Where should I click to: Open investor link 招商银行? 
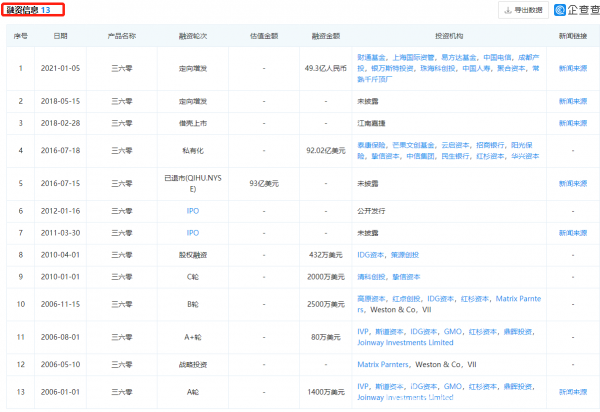(490, 145)
